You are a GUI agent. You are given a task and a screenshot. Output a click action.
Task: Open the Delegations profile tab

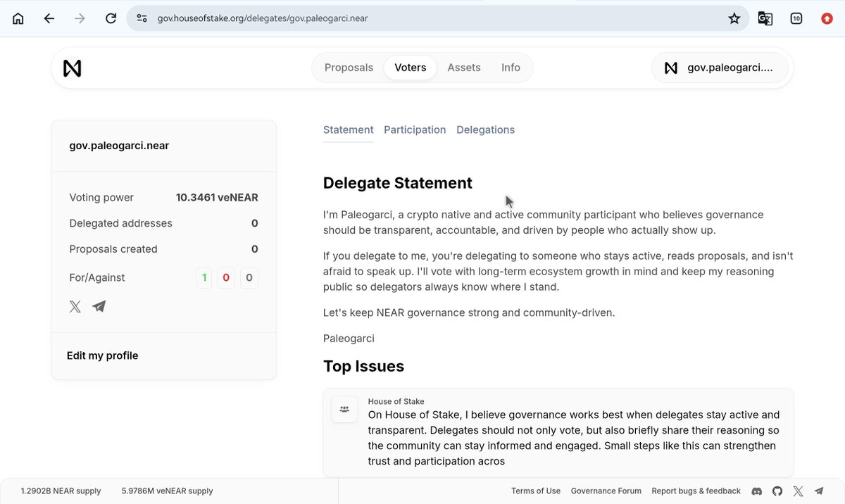point(485,130)
